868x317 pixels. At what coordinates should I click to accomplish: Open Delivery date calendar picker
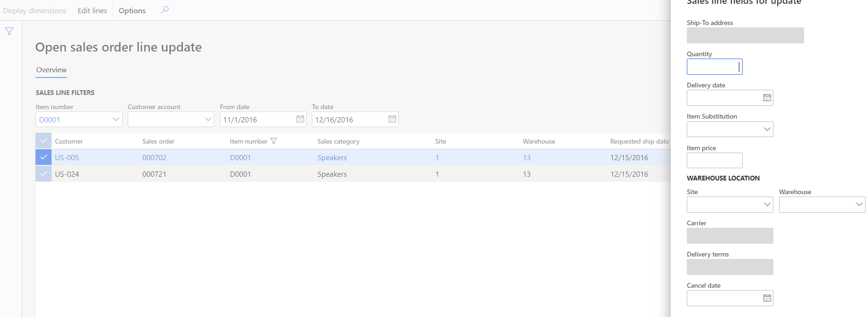(767, 98)
